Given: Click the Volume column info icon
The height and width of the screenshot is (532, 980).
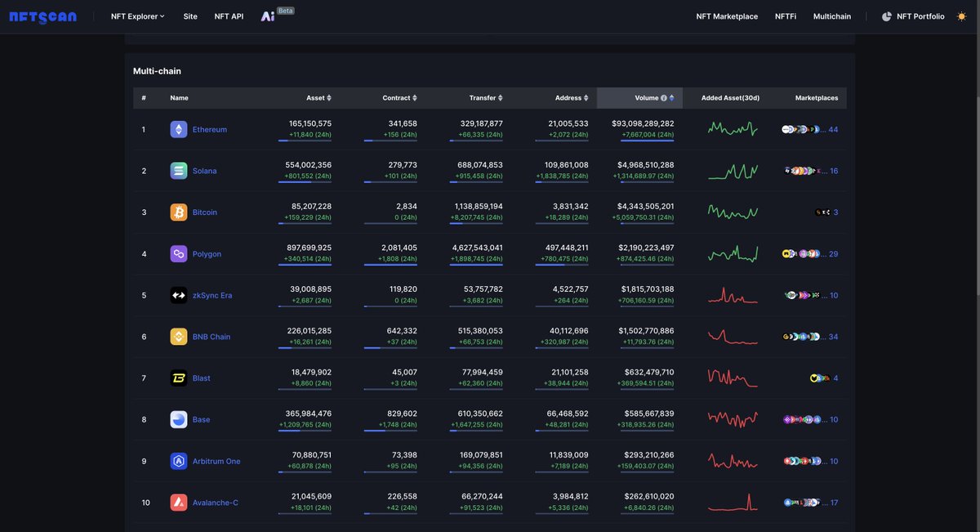Looking at the screenshot, I should tap(664, 98).
